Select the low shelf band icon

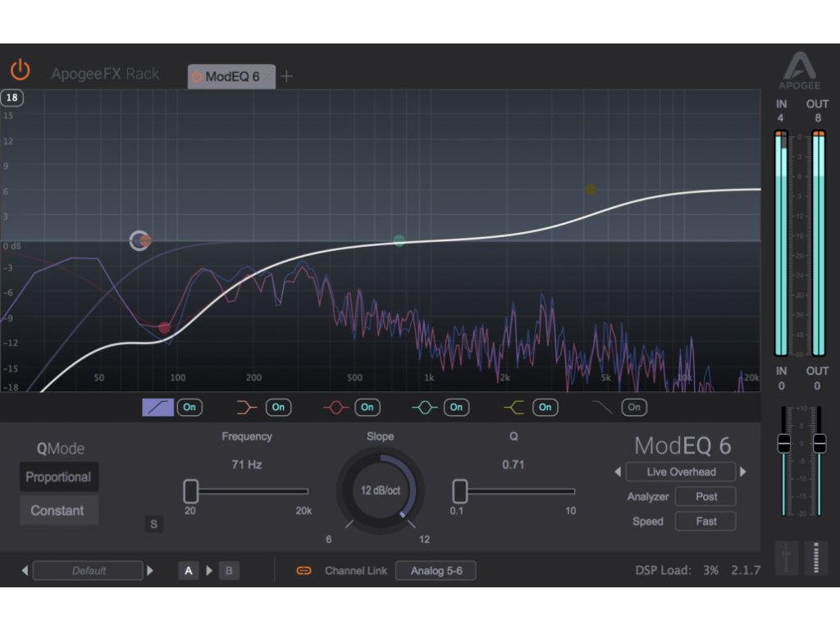point(246,407)
